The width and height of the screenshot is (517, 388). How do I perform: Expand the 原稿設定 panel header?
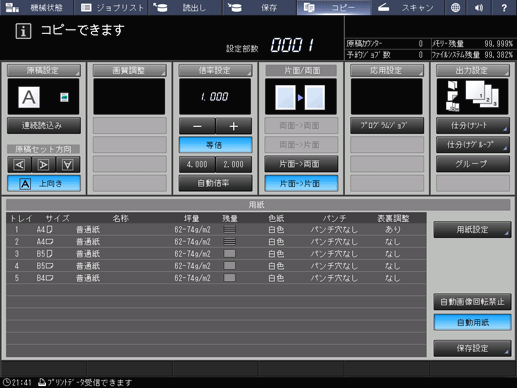coord(44,70)
